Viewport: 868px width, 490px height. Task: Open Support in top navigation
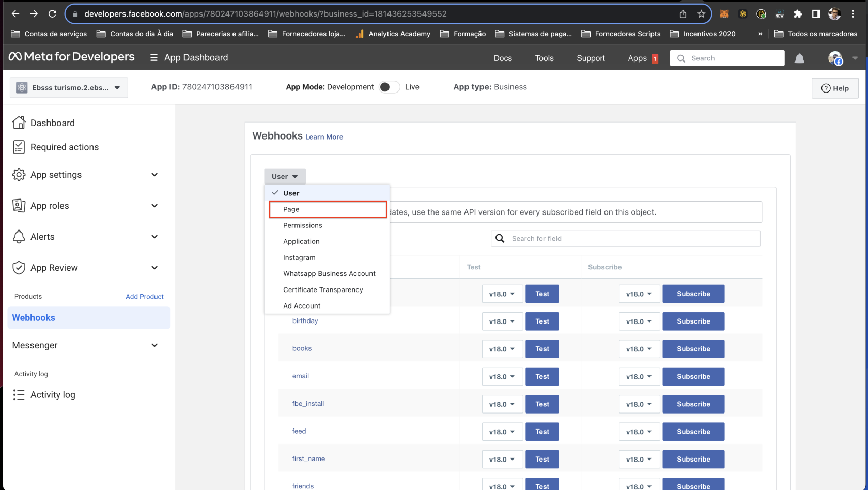(591, 58)
